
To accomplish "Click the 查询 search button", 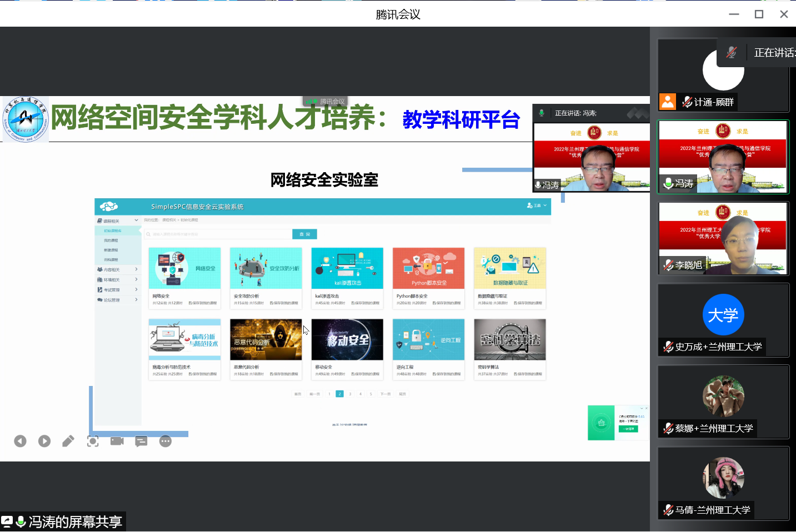I will (304, 234).
